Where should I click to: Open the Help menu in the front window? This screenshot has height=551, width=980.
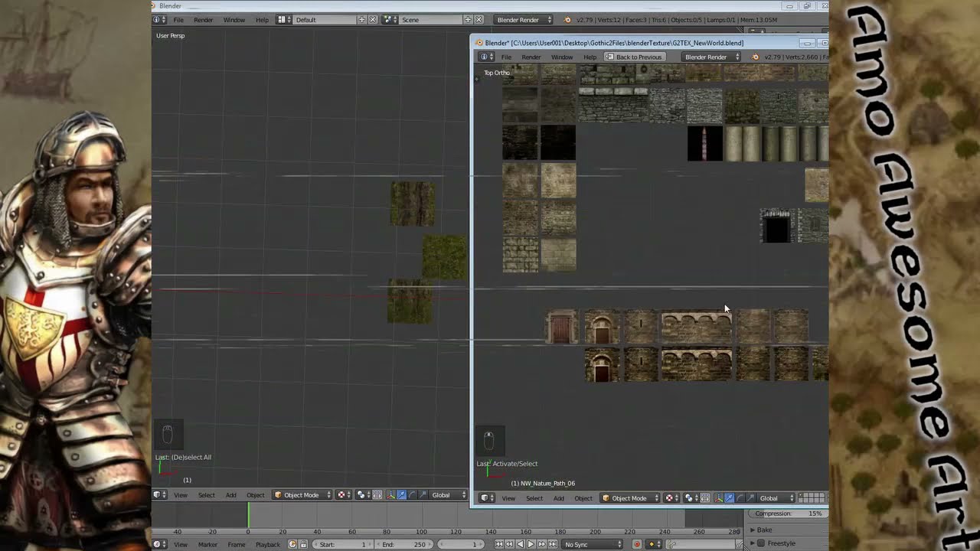coord(590,57)
